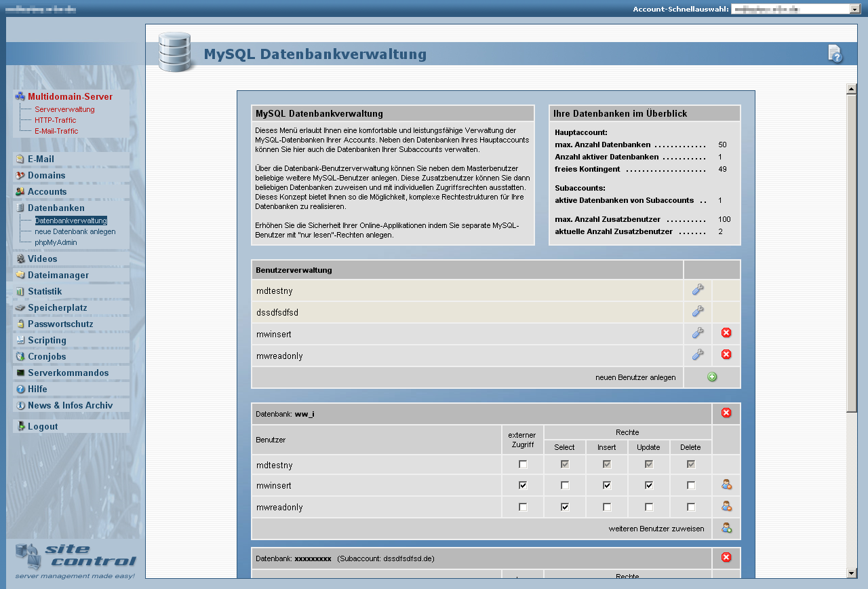Open the Accounts menu label
Viewport: 868px width, 589px height.
coord(47,192)
